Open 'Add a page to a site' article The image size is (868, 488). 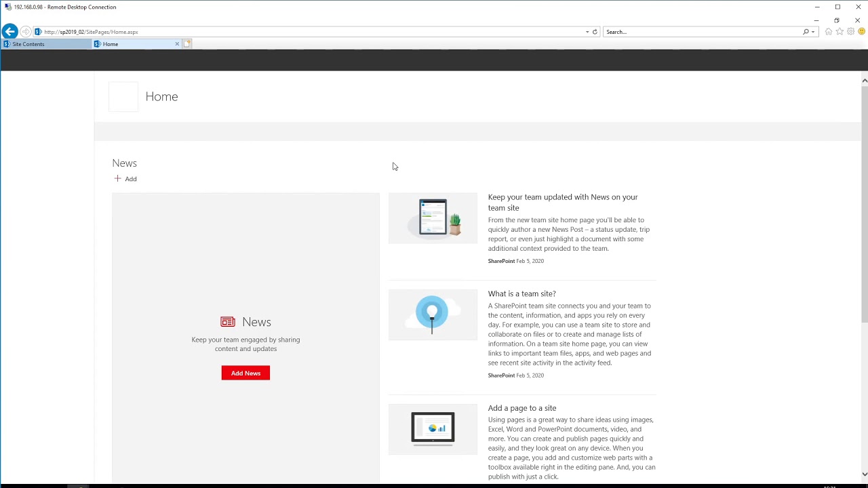pos(522,408)
